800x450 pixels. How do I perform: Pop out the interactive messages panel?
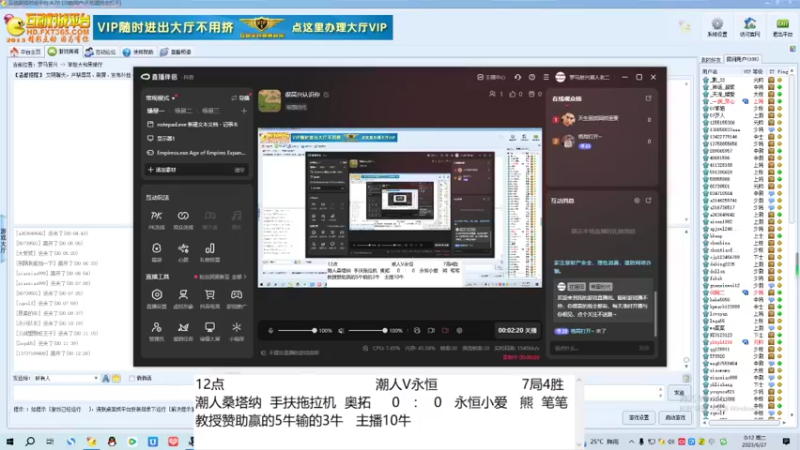pyautogui.click(x=648, y=201)
